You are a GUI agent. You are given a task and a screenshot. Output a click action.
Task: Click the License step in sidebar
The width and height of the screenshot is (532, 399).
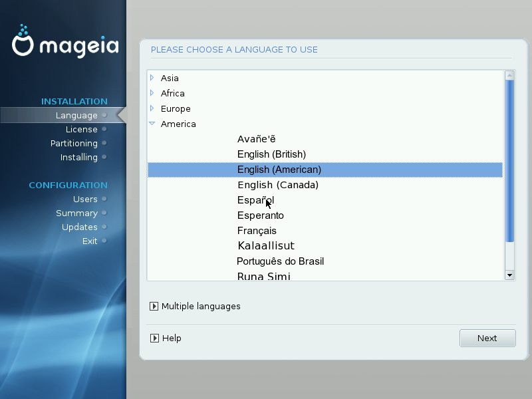coord(81,129)
